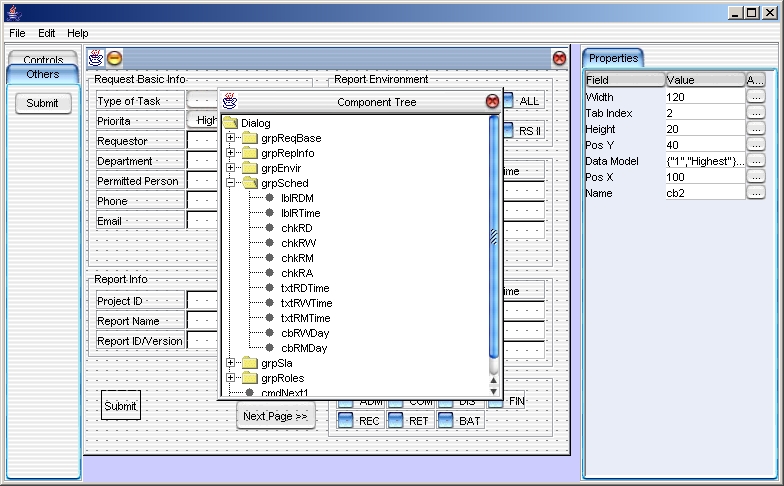Click the grpSla folder icon
The width and height of the screenshot is (784, 486).
point(250,363)
